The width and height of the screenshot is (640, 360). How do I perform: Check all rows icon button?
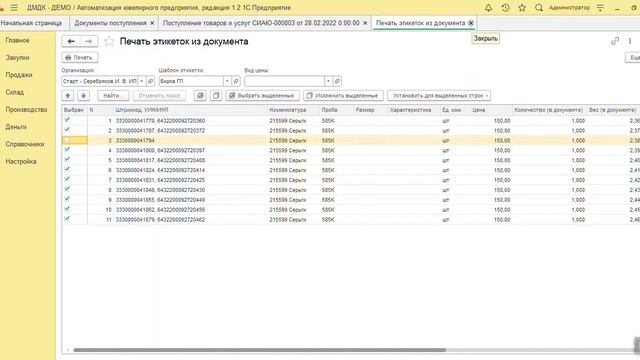point(200,96)
